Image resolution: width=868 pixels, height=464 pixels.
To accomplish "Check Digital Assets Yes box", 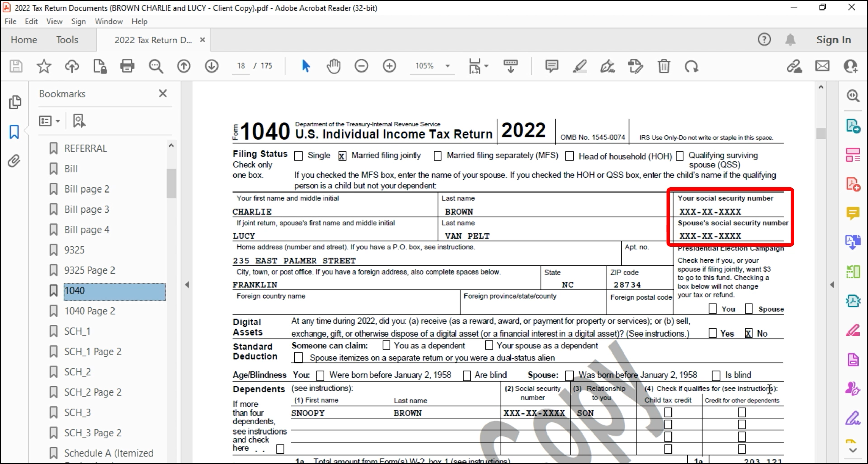I will pos(712,333).
